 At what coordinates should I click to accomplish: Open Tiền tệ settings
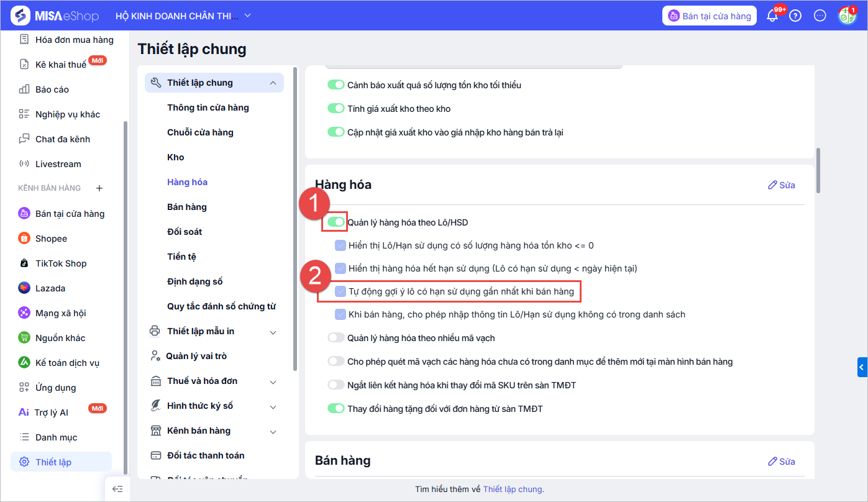[x=181, y=257]
